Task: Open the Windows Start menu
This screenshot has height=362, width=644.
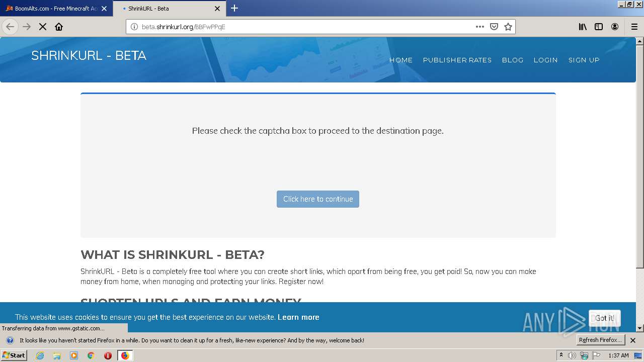Action: (x=14, y=355)
